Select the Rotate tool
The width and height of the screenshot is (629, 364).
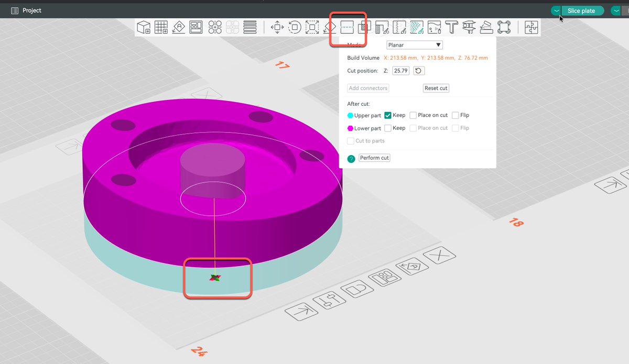(295, 27)
